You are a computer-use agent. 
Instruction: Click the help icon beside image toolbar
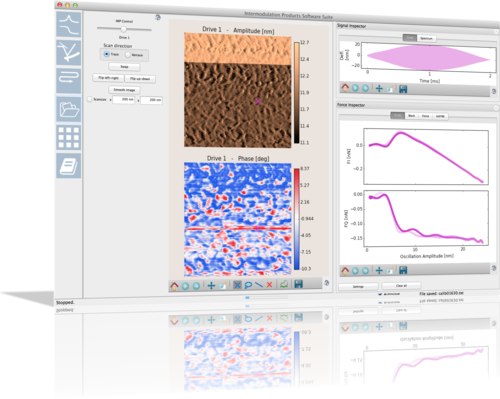327,283
